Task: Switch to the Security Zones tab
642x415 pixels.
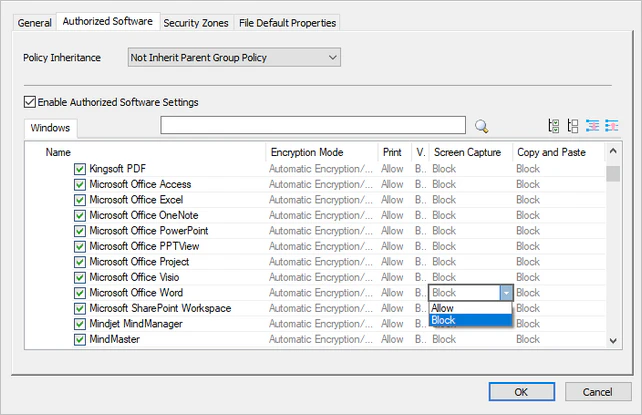Action: (196, 23)
